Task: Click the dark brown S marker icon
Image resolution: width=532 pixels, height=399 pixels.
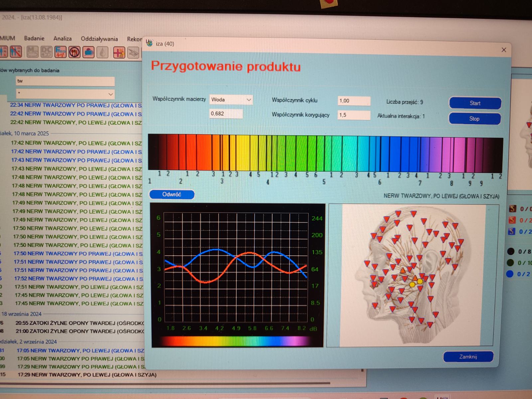Action: (512, 208)
